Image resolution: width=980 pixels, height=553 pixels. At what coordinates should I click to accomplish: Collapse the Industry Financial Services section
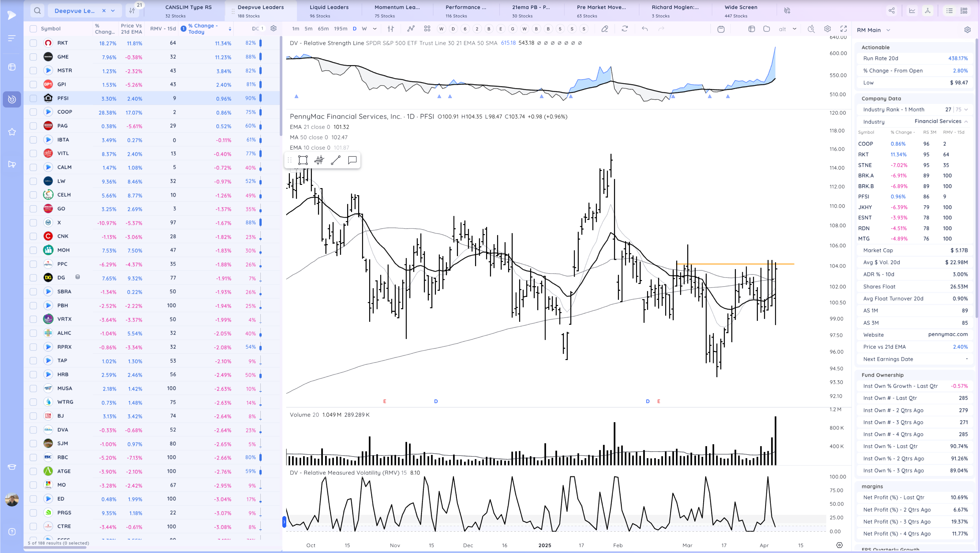pos(966,121)
